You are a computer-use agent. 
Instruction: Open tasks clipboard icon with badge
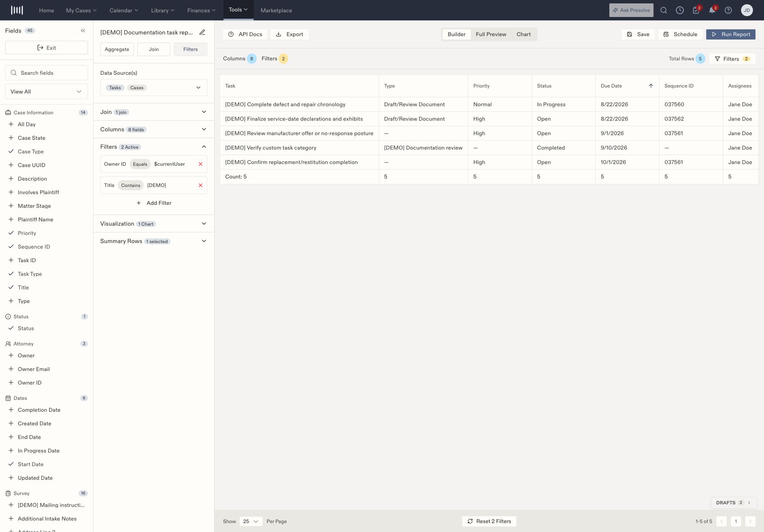point(696,10)
